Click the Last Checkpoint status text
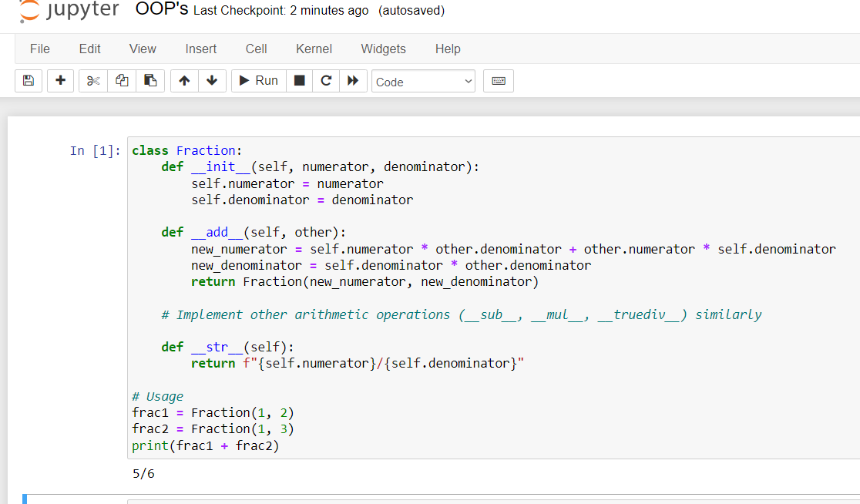860x504 pixels. click(281, 11)
